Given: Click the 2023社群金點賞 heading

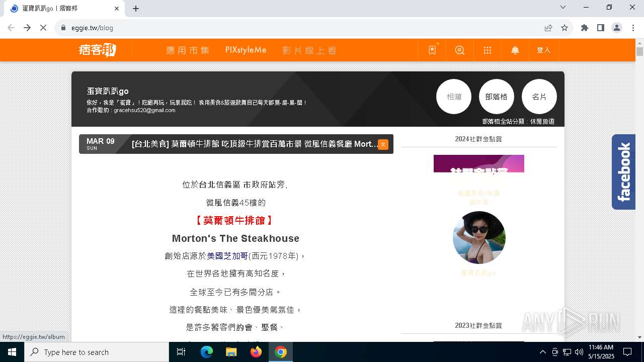Looking at the screenshot, I should click(478, 326).
